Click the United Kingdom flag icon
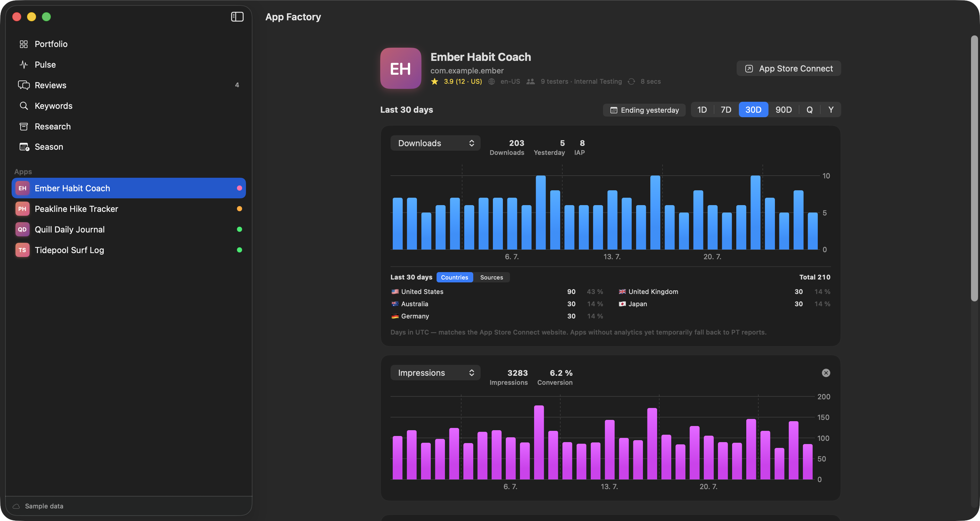980x521 pixels. [x=622, y=292]
